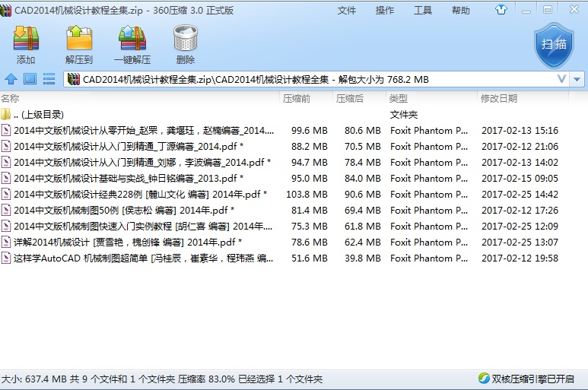Viewport: 588px width, 390px height.
Task: Go up one level with blue arrow
Action: [x=11, y=79]
